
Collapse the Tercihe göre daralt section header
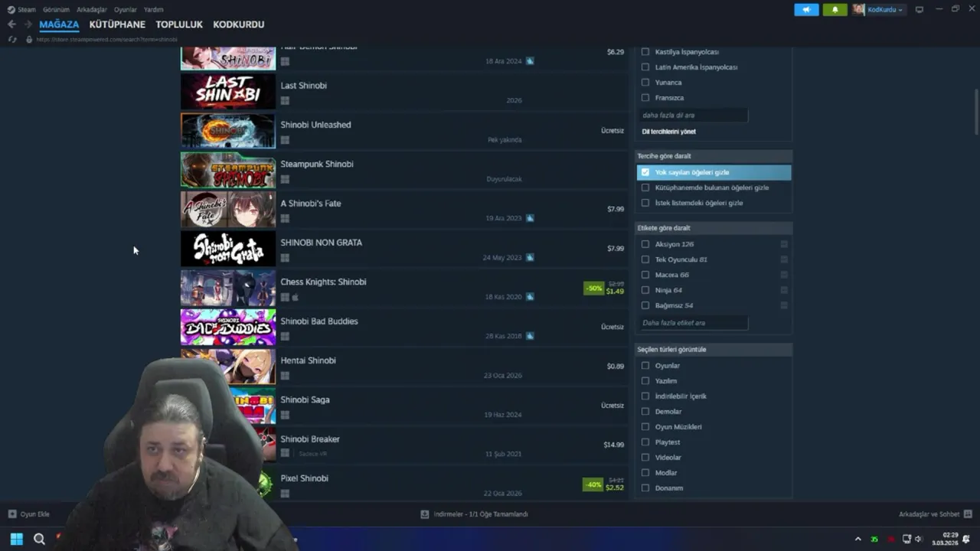(714, 156)
